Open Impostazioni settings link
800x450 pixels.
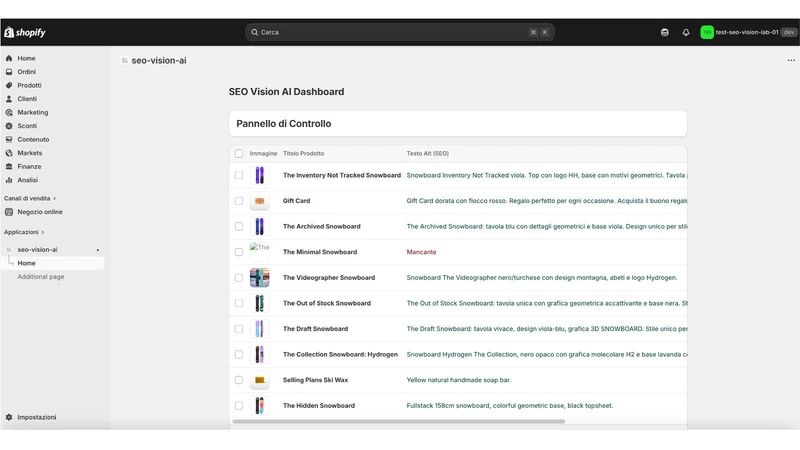[37, 417]
